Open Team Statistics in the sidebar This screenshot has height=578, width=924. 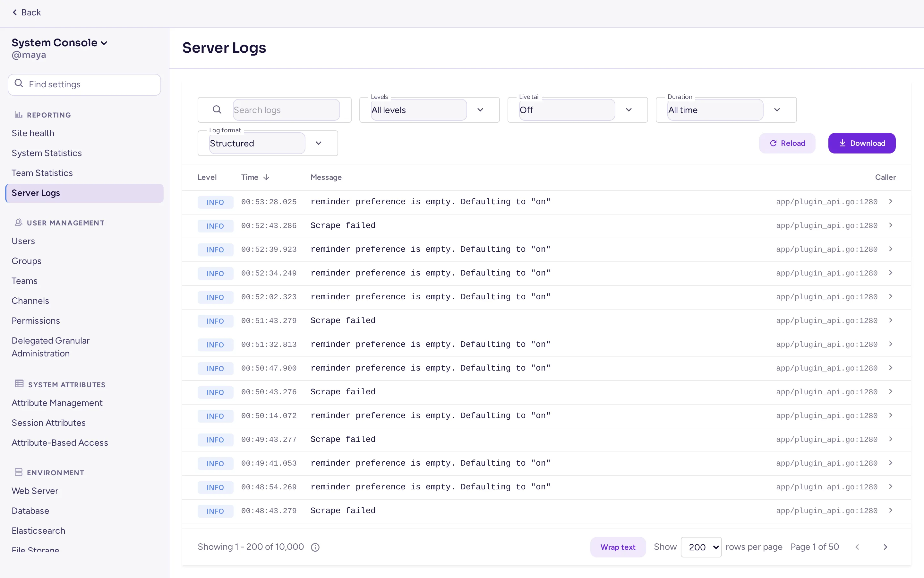tap(42, 173)
